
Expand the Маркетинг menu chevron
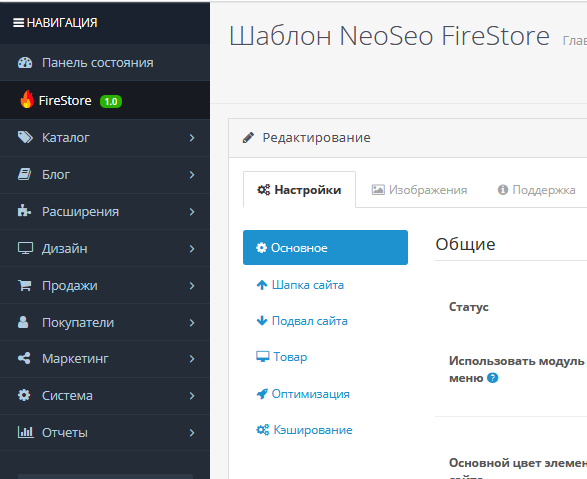pyautogui.click(x=192, y=359)
